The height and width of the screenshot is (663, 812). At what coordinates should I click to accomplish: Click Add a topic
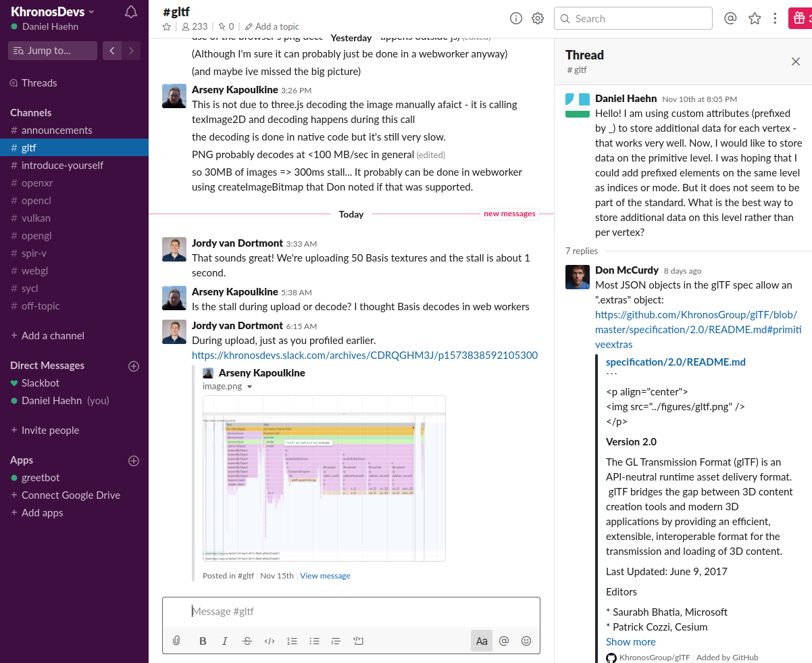point(272,27)
